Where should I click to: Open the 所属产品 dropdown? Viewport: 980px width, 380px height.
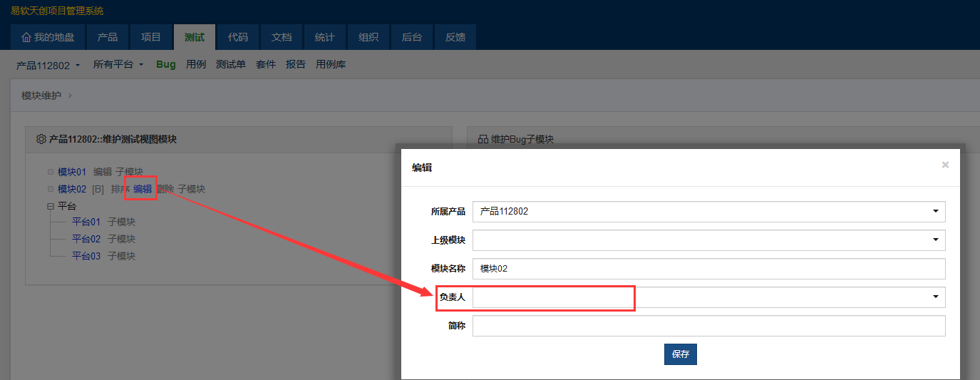click(708, 212)
